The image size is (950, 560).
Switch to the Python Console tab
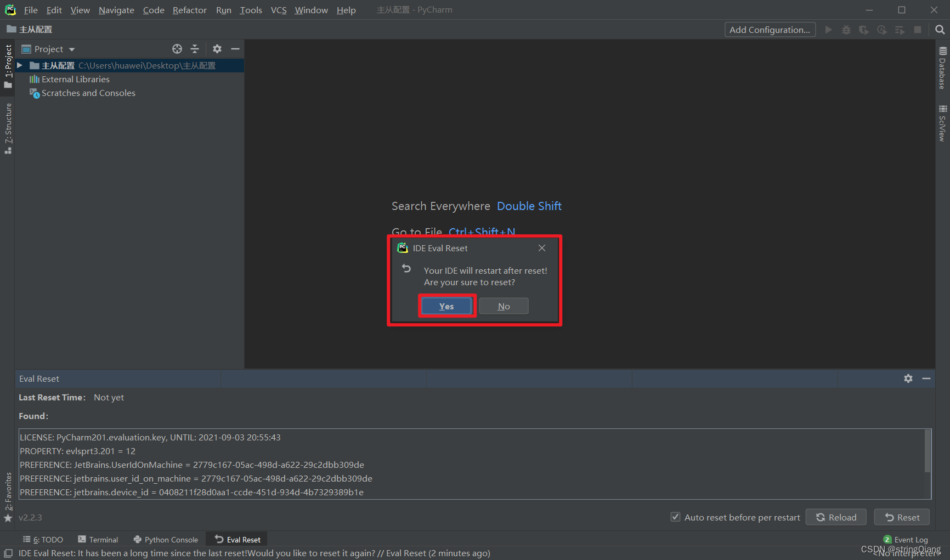166,540
